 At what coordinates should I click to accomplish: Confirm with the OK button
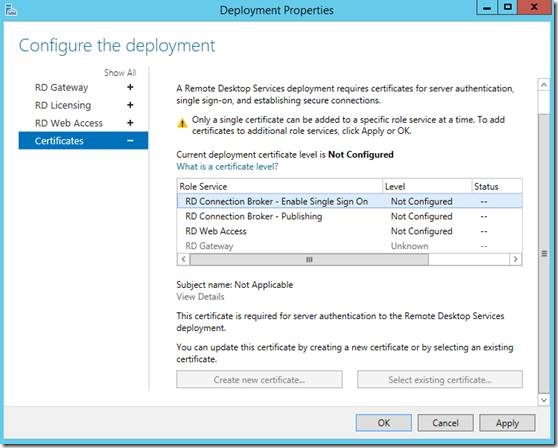click(x=384, y=423)
